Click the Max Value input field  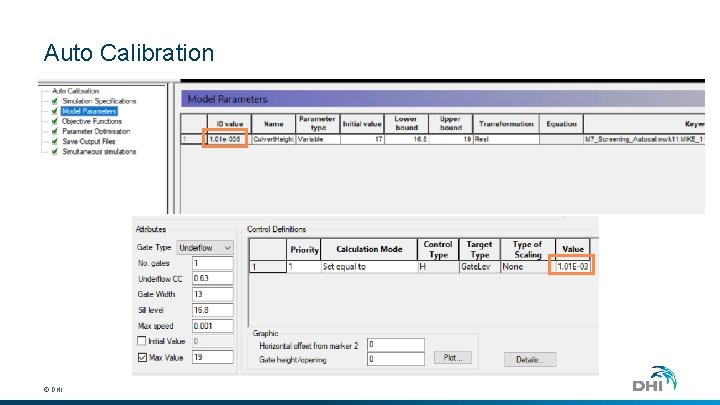[x=213, y=357]
